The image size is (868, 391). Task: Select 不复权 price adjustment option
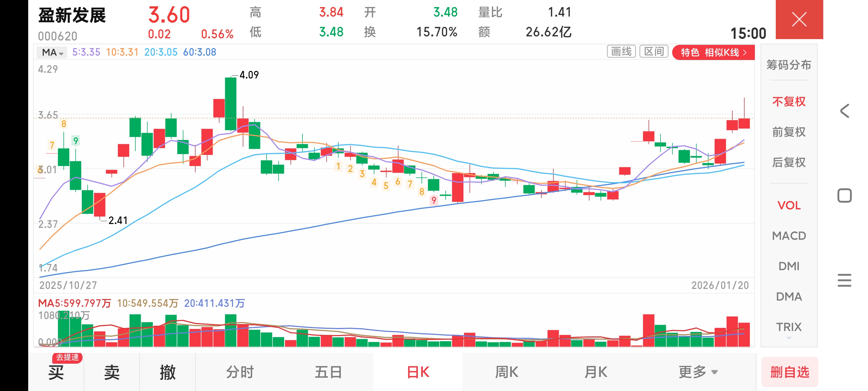[x=789, y=102]
